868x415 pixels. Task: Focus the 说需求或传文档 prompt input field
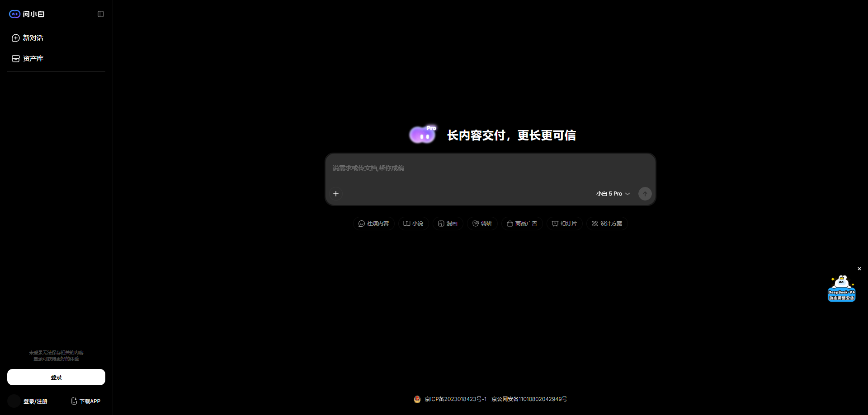point(491,168)
